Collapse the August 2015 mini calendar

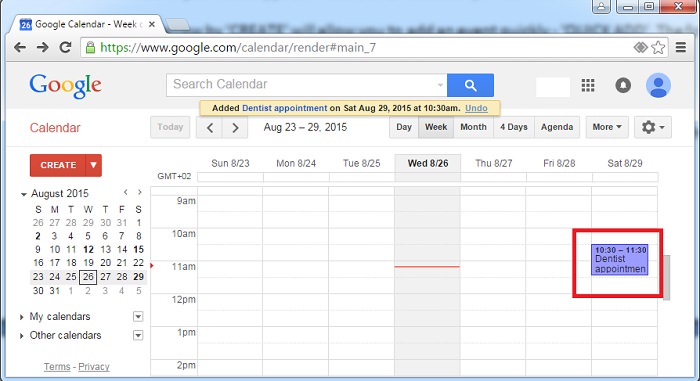[24, 194]
